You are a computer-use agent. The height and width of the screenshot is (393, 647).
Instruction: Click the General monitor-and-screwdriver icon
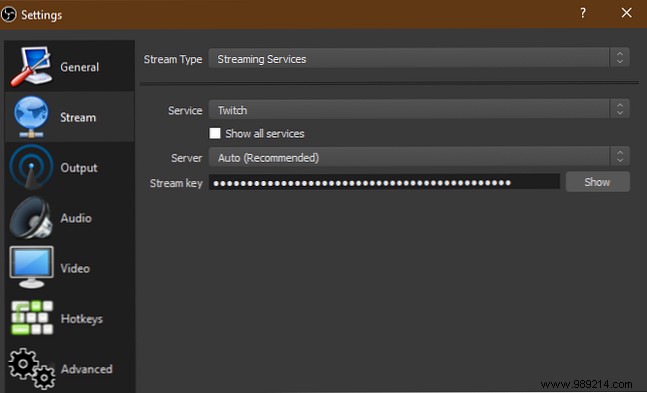31,66
